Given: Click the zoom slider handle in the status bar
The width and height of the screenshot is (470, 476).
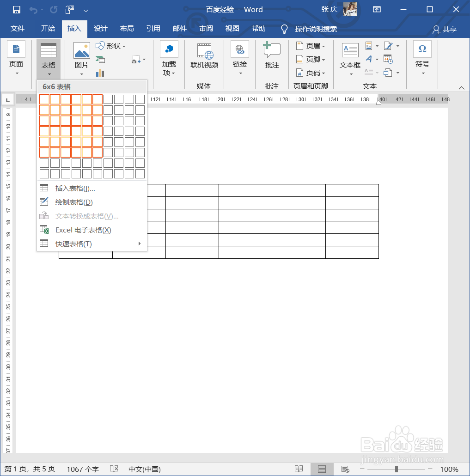Looking at the screenshot, I should click(396, 469).
